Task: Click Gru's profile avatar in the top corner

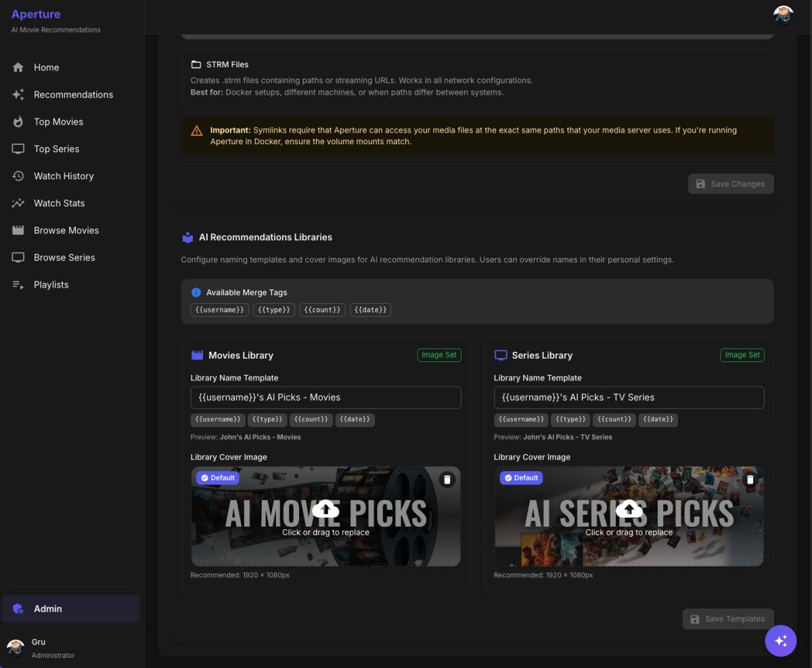Action: tap(783, 14)
